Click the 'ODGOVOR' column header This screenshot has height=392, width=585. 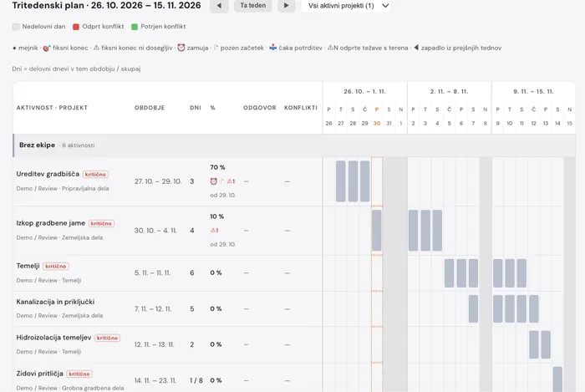tap(260, 108)
